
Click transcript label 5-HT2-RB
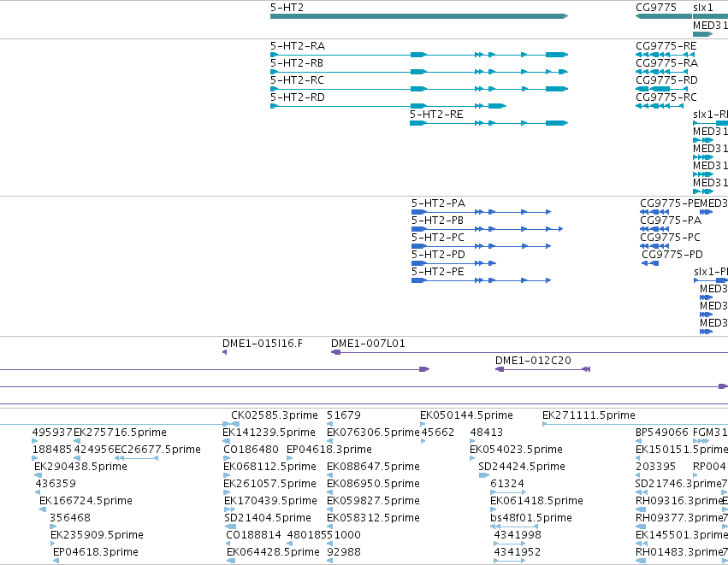(x=297, y=63)
